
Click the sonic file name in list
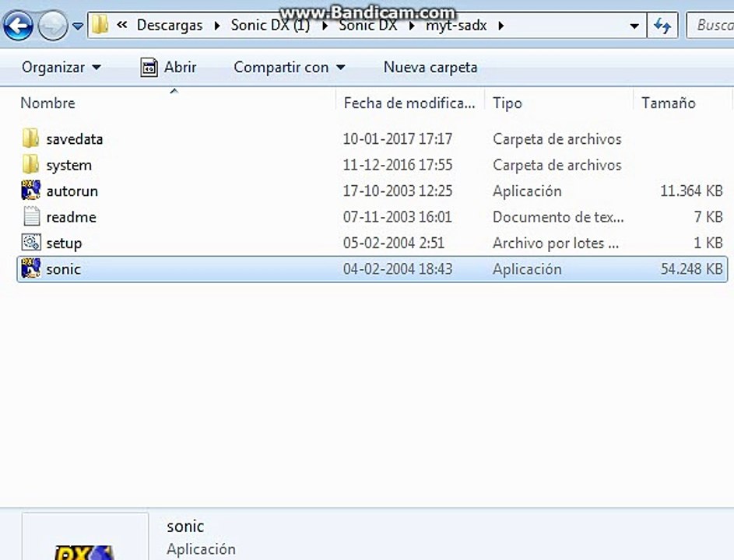pos(63,269)
